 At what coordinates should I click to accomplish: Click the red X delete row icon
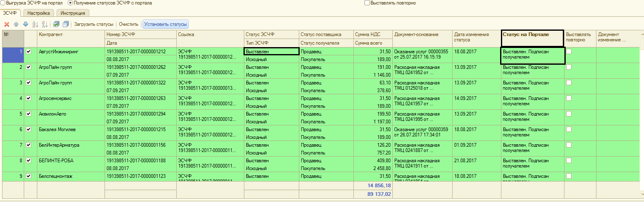[7, 25]
